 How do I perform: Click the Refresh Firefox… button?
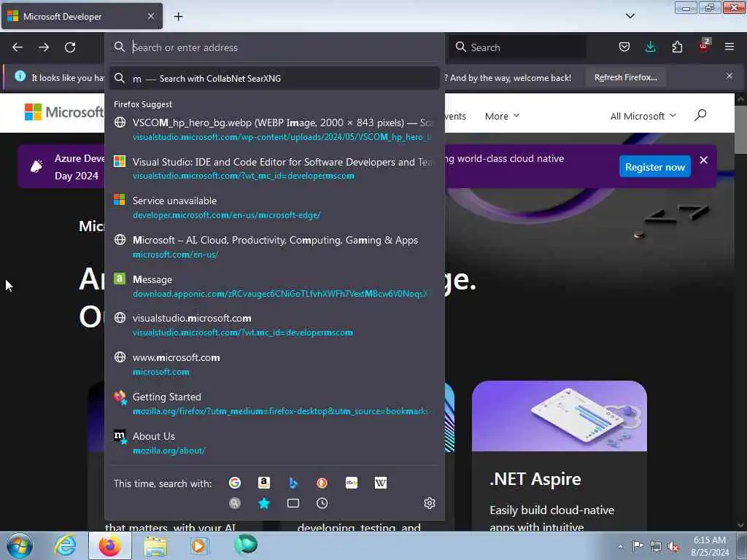(x=625, y=77)
